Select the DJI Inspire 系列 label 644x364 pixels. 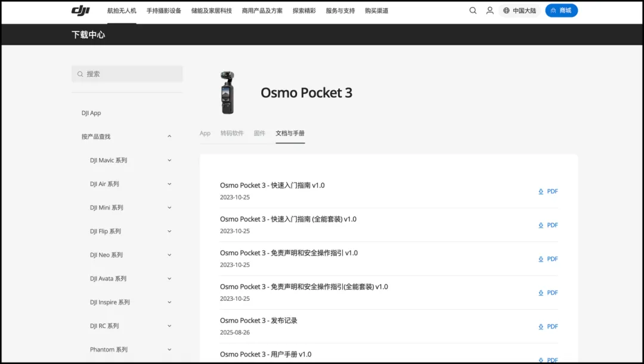110,303
